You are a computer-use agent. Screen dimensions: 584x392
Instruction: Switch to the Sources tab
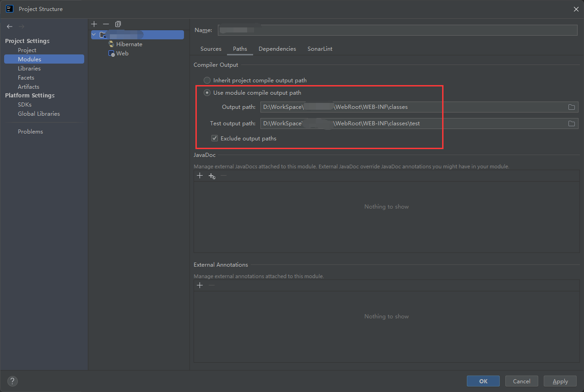pos(211,49)
